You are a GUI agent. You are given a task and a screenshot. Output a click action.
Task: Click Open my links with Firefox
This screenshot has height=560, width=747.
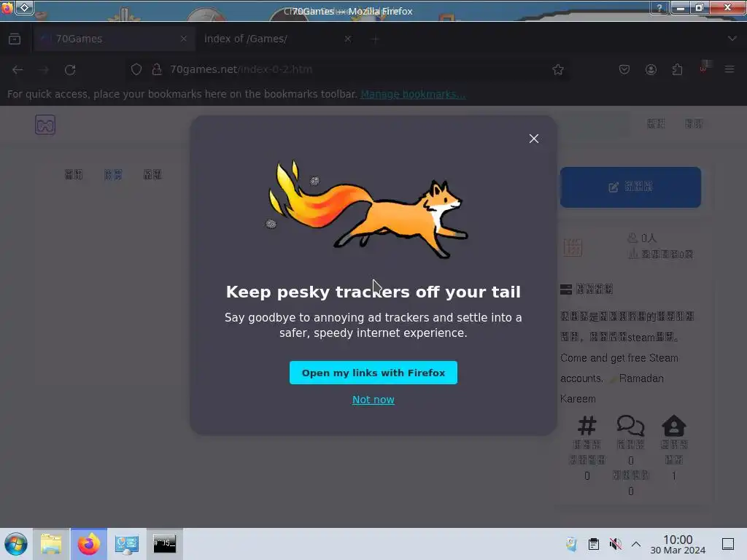[x=373, y=373]
